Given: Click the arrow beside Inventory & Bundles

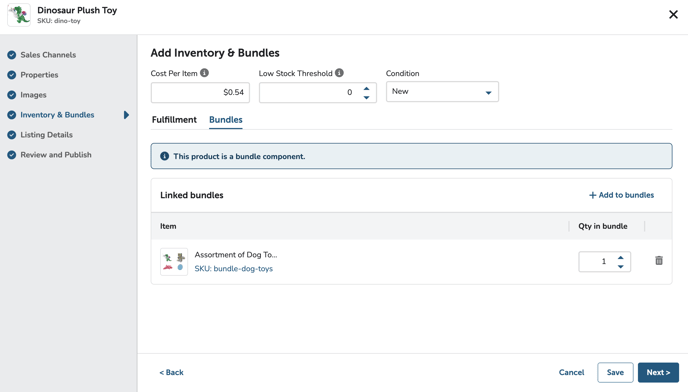Looking at the screenshot, I should [x=126, y=115].
